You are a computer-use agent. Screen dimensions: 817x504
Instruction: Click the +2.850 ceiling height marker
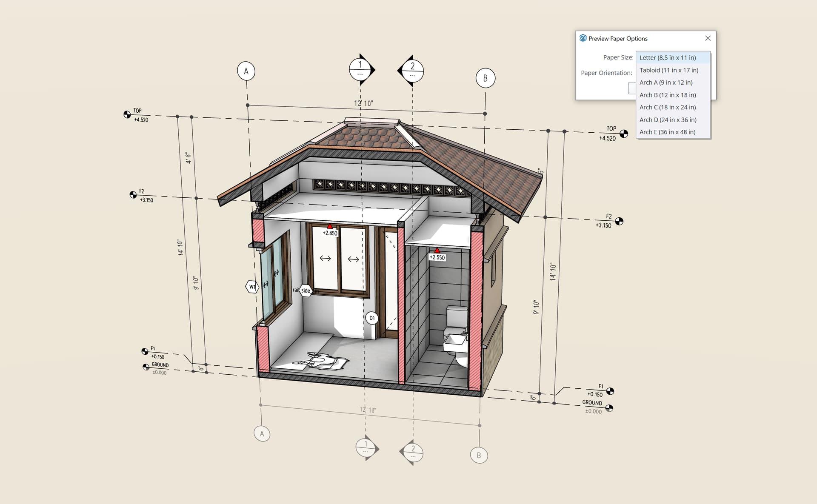pyautogui.click(x=330, y=233)
